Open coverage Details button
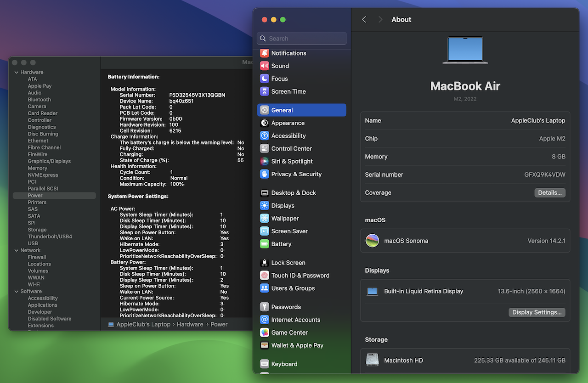This screenshot has width=588, height=383. [550, 192]
